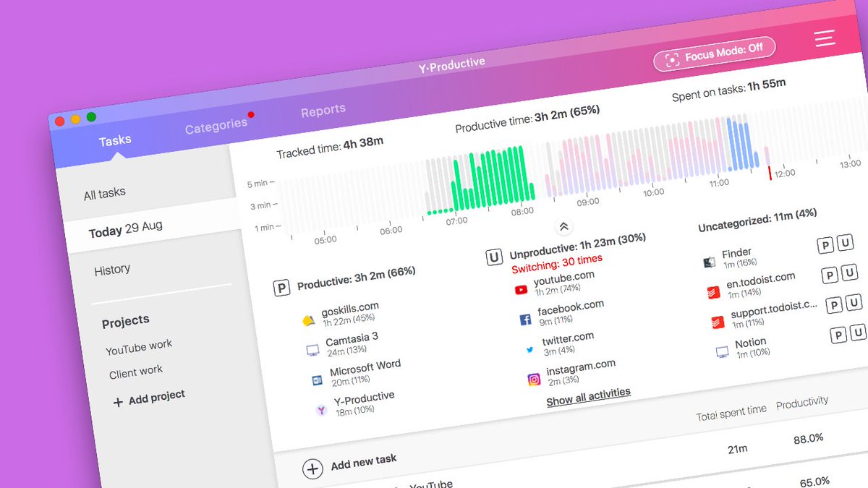Viewport: 868px width, 488px height.
Task: Click the youtube.com activity name
Action: 563,278
